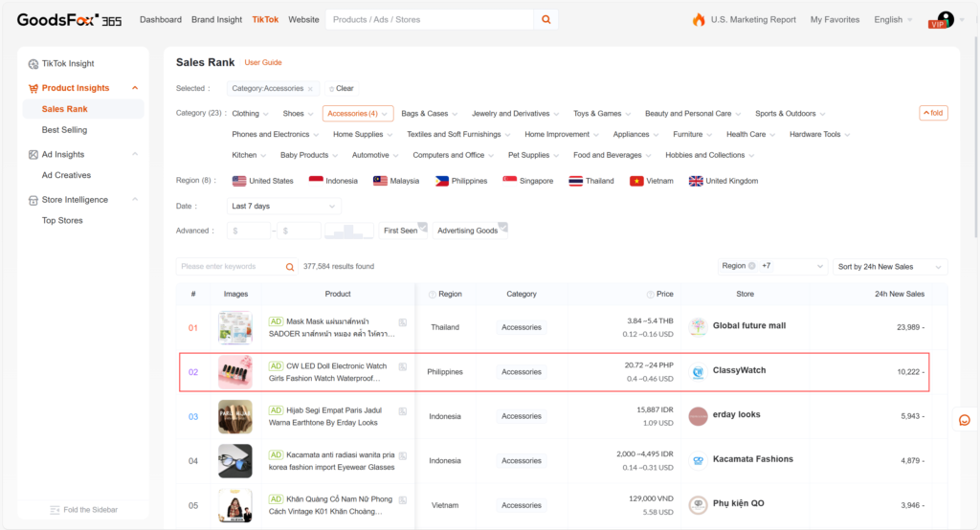This screenshot has width=980, height=530.
Task: Remove the Category:Accessories filter tag
Action: pos(310,89)
